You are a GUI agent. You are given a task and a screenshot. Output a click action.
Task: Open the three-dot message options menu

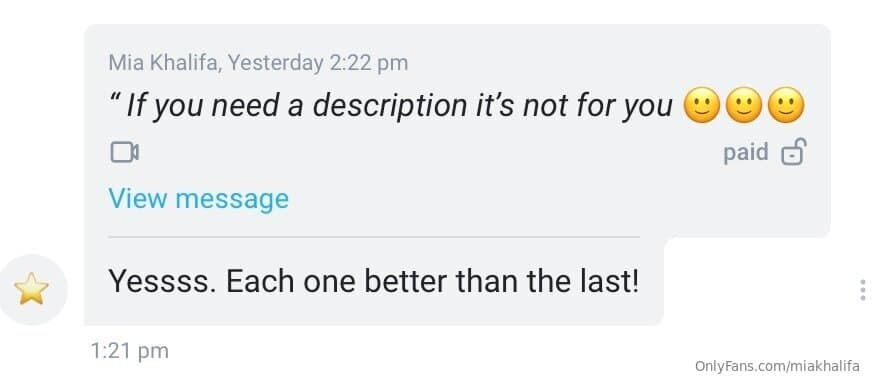(x=862, y=290)
